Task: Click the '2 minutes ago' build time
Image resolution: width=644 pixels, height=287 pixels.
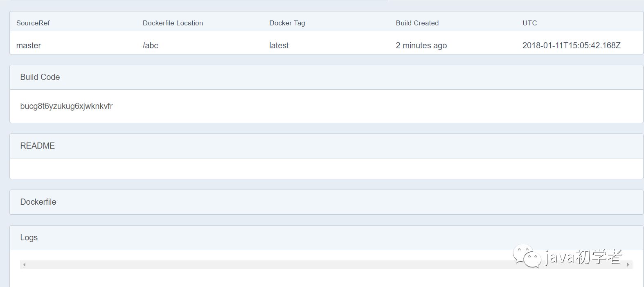Action: coord(421,45)
